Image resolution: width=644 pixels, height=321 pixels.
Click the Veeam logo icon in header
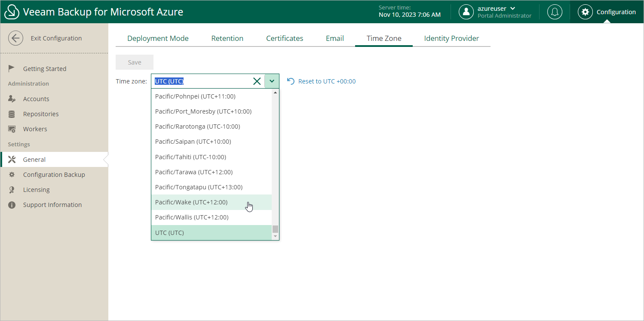click(x=12, y=12)
